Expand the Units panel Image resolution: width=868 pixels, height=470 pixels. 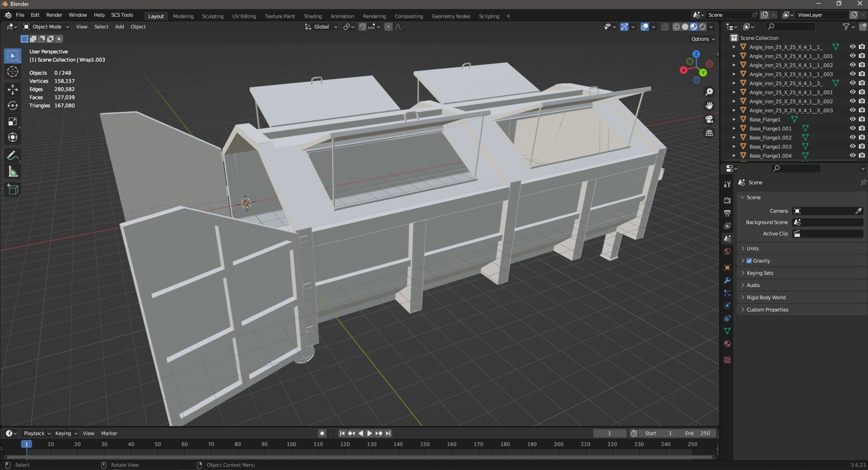tap(752, 249)
